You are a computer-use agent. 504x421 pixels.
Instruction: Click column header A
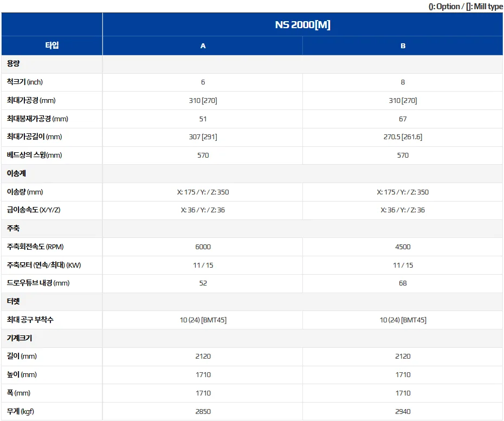coord(203,46)
